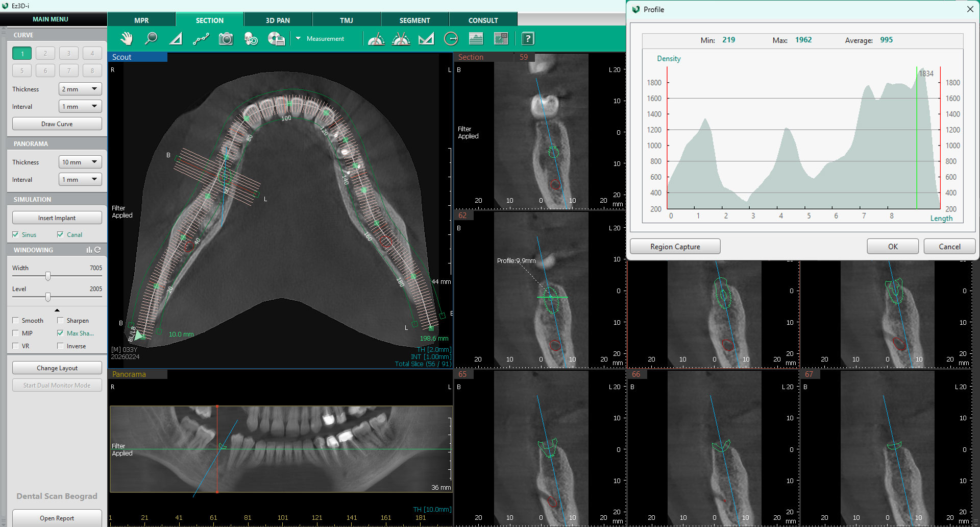Open Help via the question mark icon
980x527 pixels.
coord(528,39)
